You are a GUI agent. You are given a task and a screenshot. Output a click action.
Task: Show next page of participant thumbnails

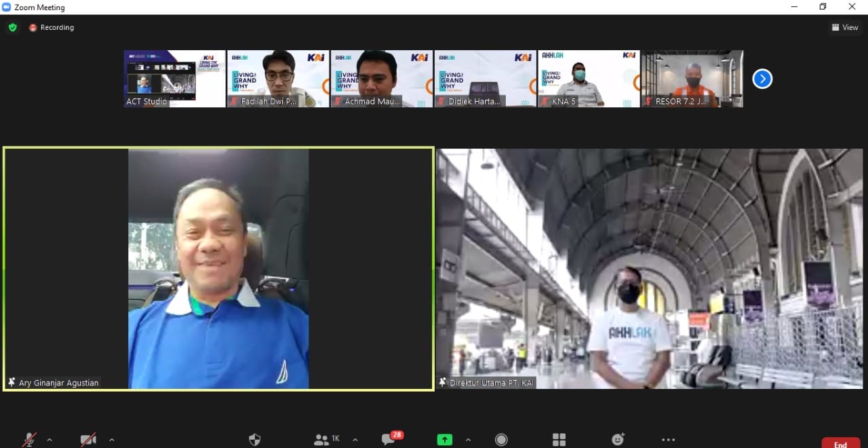762,79
